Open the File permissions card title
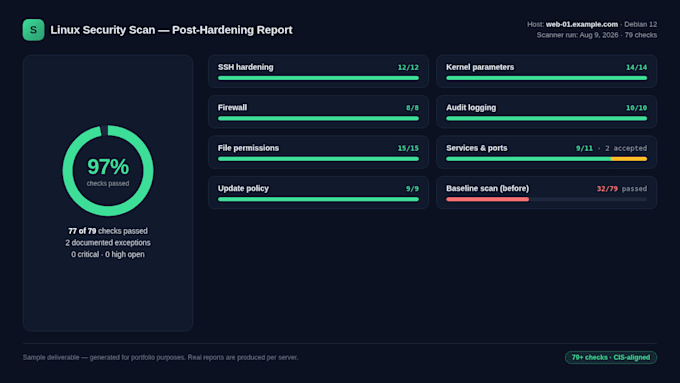The image size is (680, 383). click(248, 148)
